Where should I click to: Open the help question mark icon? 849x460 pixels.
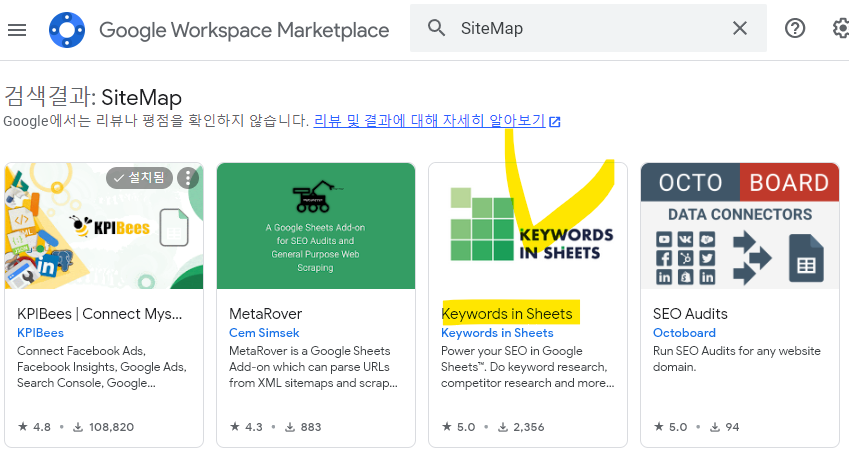tap(795, 28)
